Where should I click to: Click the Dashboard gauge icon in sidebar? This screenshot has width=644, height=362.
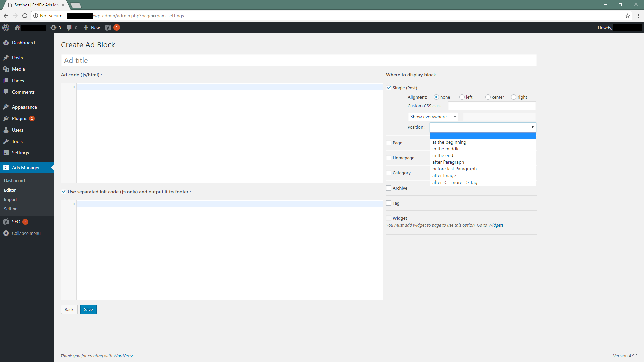[x=6, y=43]
